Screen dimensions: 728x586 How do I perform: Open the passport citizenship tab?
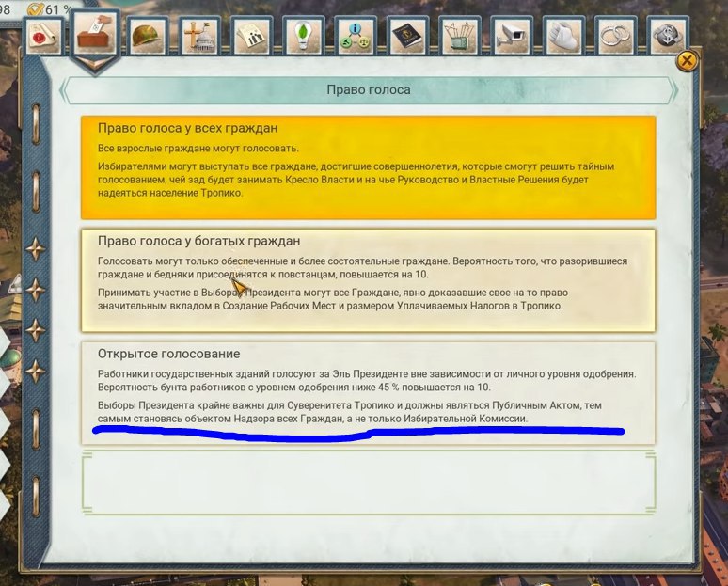(406, 37)
